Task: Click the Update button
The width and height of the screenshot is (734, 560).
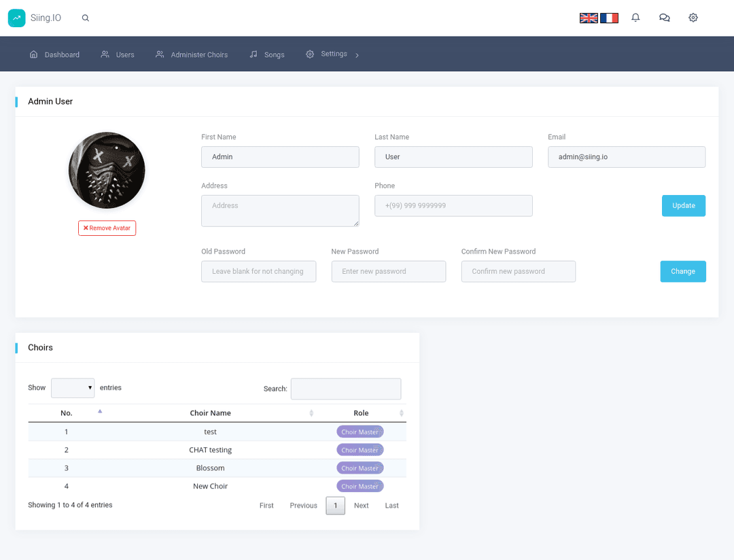Action: coord(684,205)
